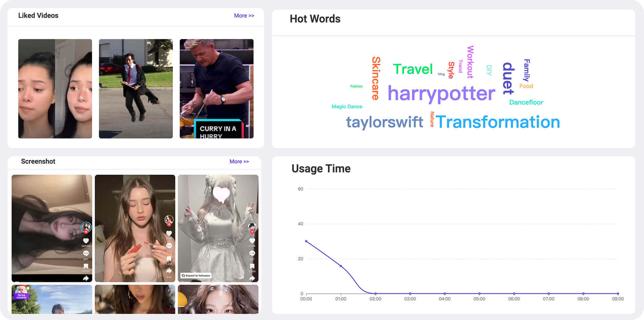Open bottom-row screenshot showing girl's eyes
Screen dimensions: 644x320
(218, 299)
